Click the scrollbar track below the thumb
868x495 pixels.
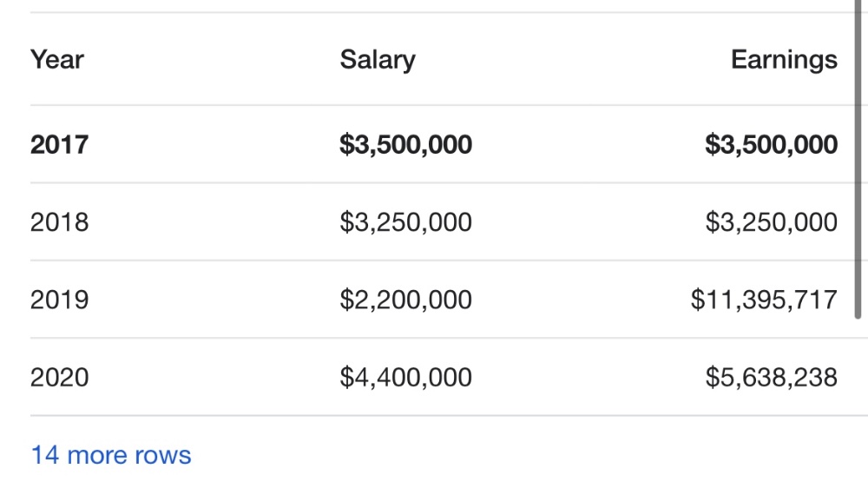coord(858,407)
